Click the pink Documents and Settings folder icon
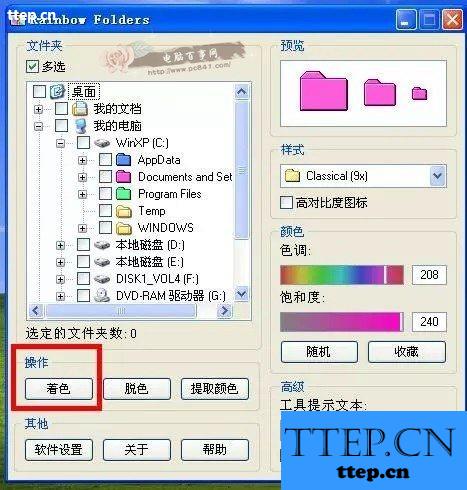 pos(123,177)
